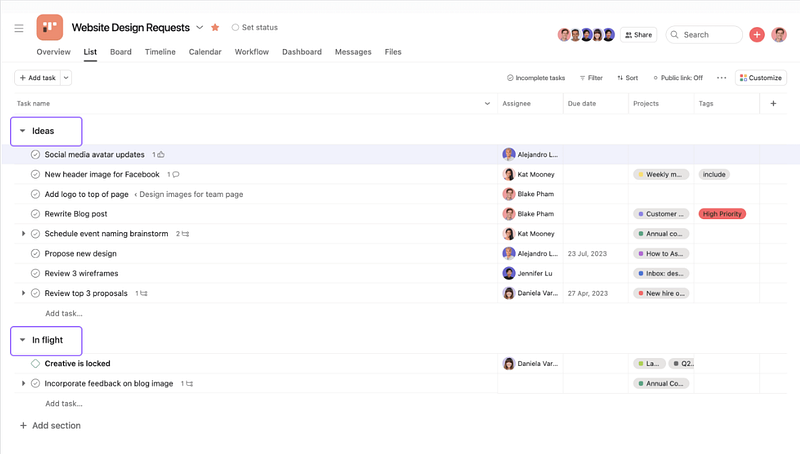Switch to the Overview tab
Viewport: 800px width, 454px height.
coord(54,52)
